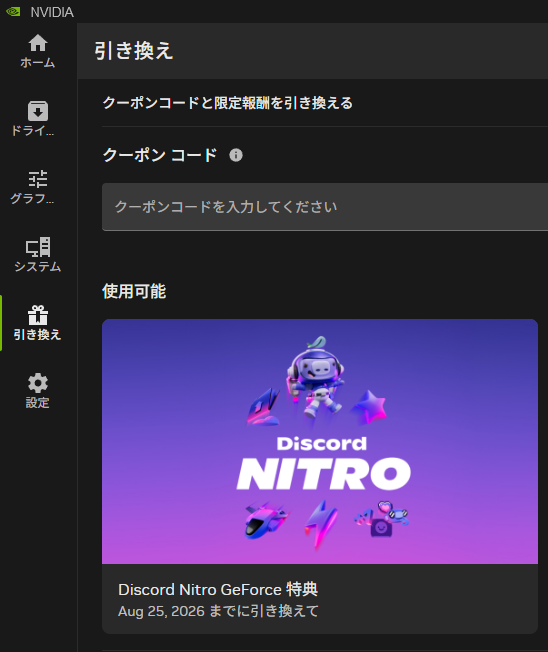Click the クーポンコードを入力してください input field
The height and width of the screenshot is (652, 548).
(325, 207)
